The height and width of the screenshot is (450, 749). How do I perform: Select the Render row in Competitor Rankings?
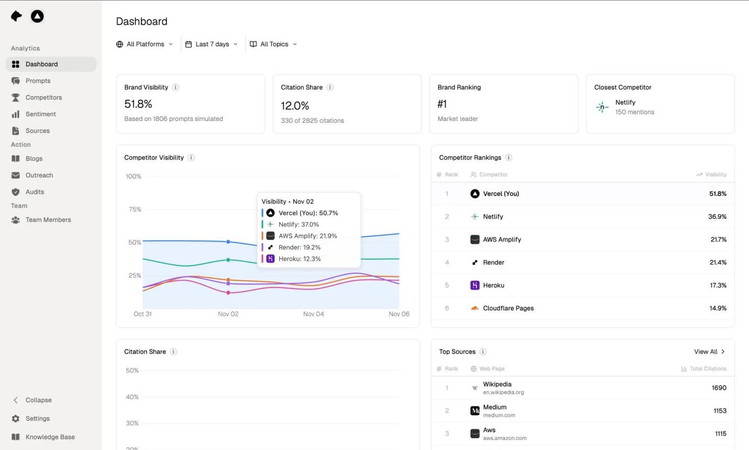pyautogui.click(x=582, y=262)
